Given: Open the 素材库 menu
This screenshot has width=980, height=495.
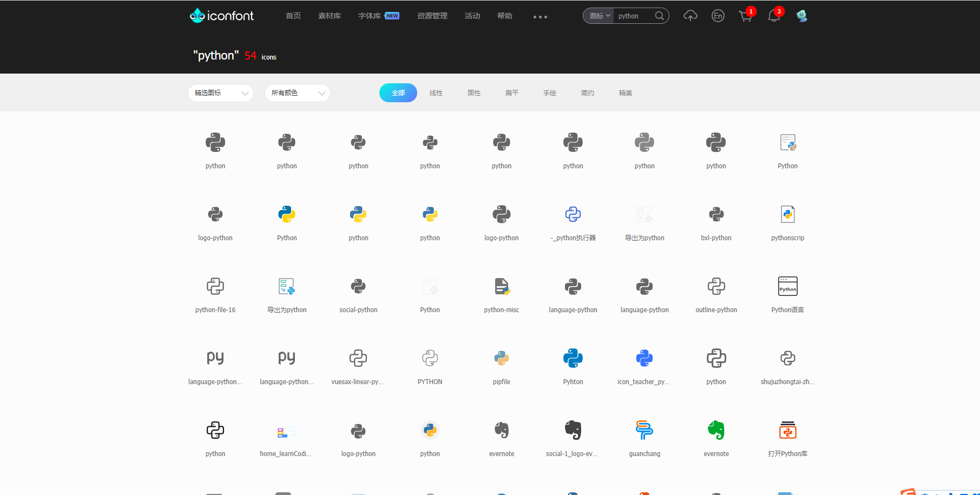Looking at the screenshot, I should click(330, 16).
